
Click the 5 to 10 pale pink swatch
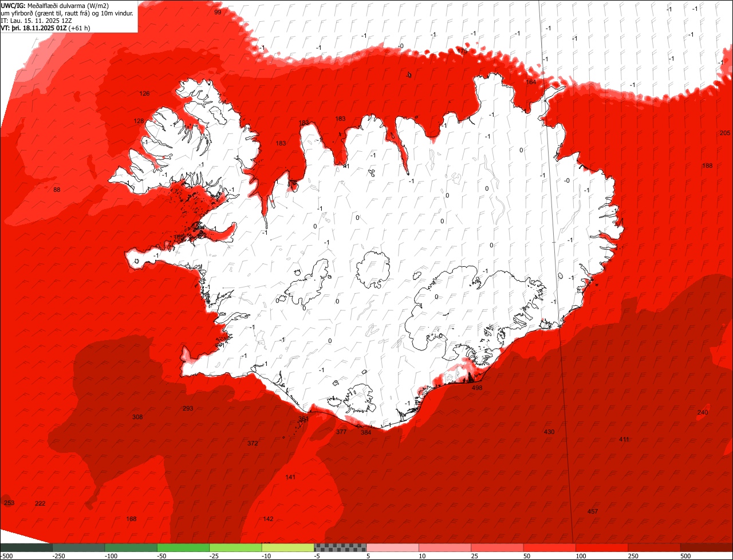392,547
